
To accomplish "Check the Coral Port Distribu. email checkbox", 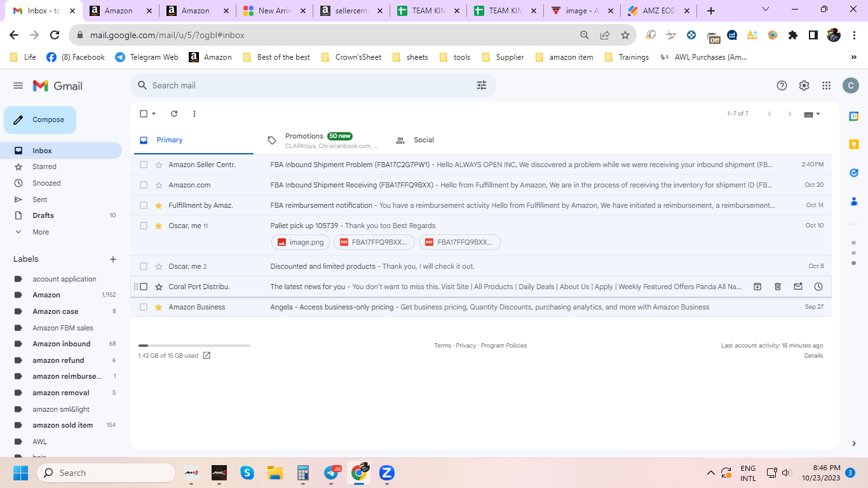I will (144, 287).
